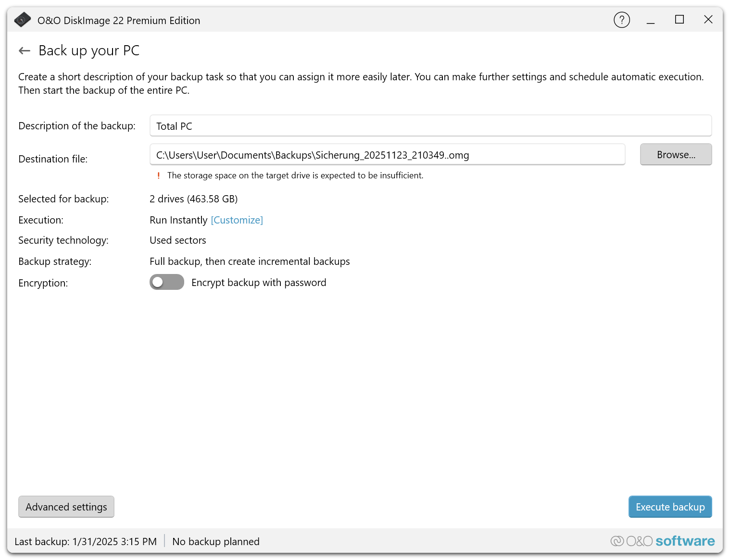This screenshot has height=560, width=730.
Task: Focus the 'Total PC' description field
Action: click(x=430, y=126)
